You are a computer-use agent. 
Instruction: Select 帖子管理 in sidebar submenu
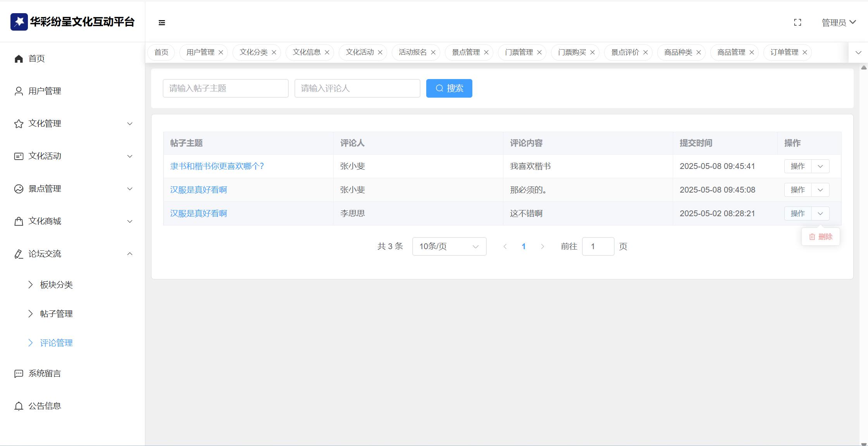[56, 314]
